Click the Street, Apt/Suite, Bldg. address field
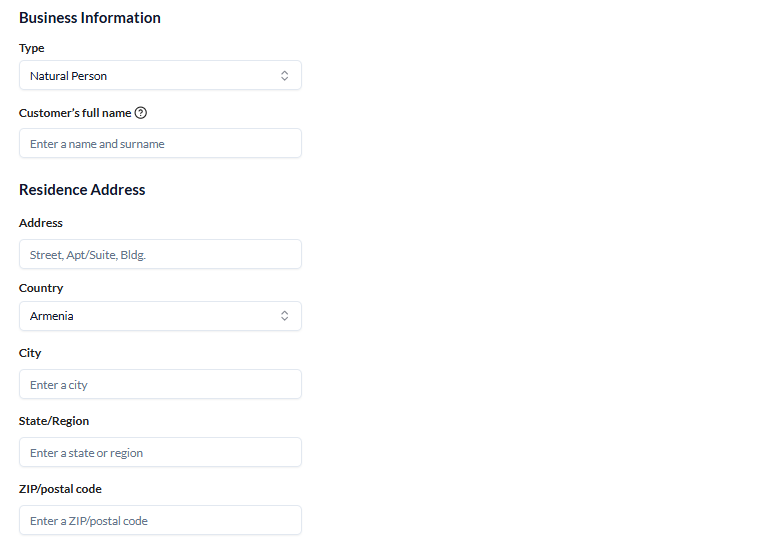This screenshot has width=757, height=557. (x=160, y=254)
